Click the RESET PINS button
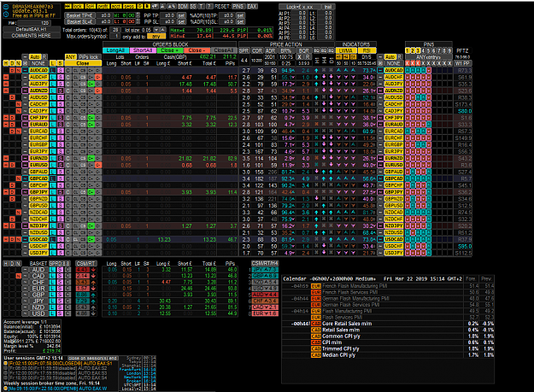 [x=238, y=7]
